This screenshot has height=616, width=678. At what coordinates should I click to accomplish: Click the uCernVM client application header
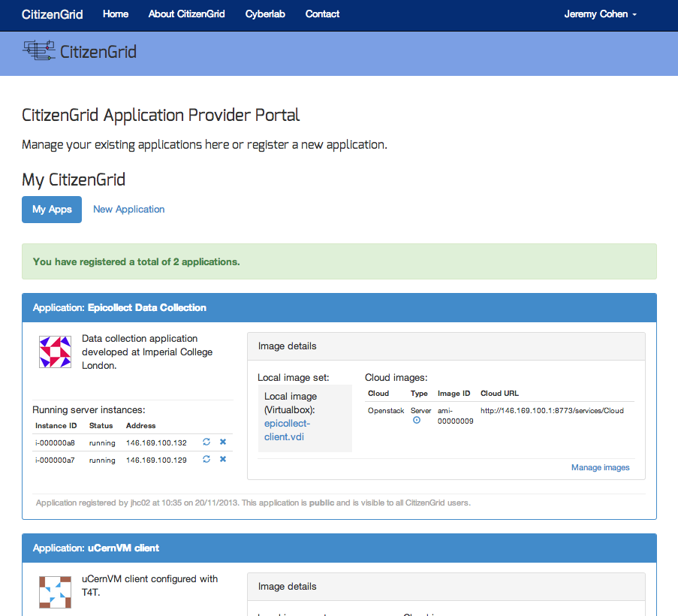coord(339,548)
